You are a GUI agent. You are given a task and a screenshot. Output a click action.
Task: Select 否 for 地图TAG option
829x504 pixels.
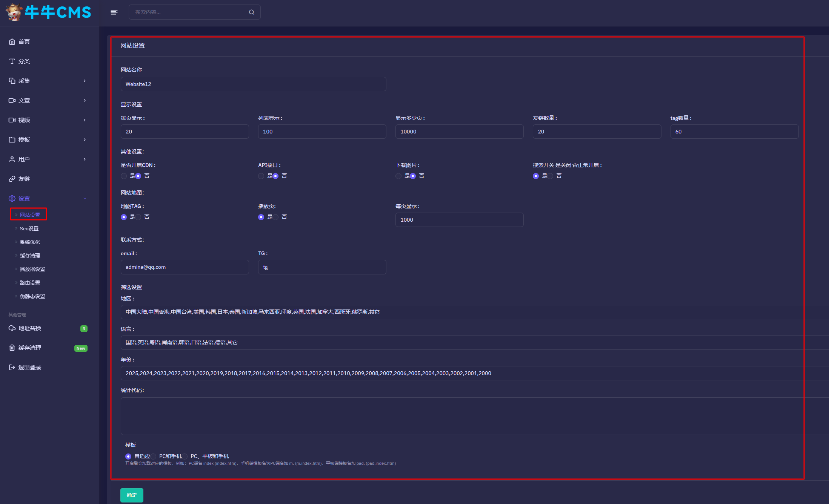[138, 217]
